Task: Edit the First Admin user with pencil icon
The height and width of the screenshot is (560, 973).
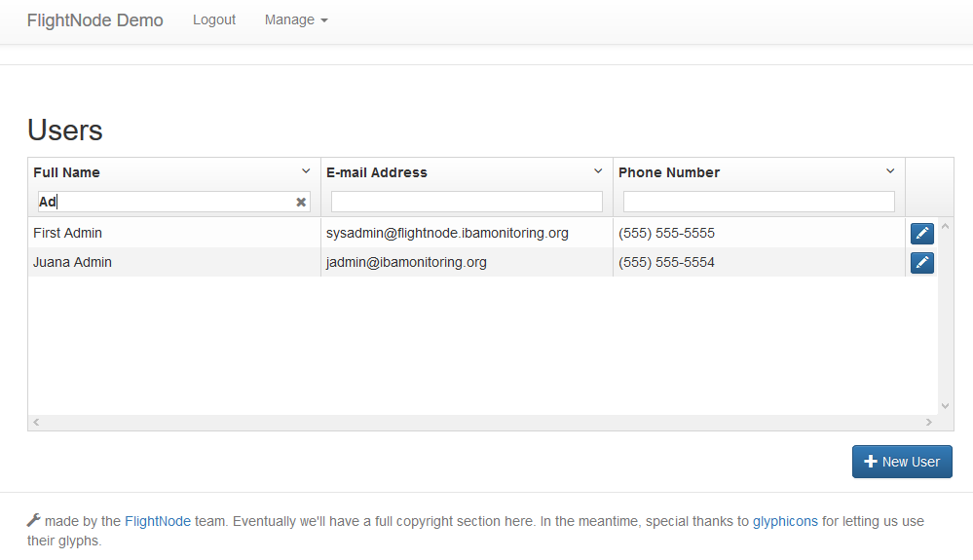Action: click(x=922, y=233)
